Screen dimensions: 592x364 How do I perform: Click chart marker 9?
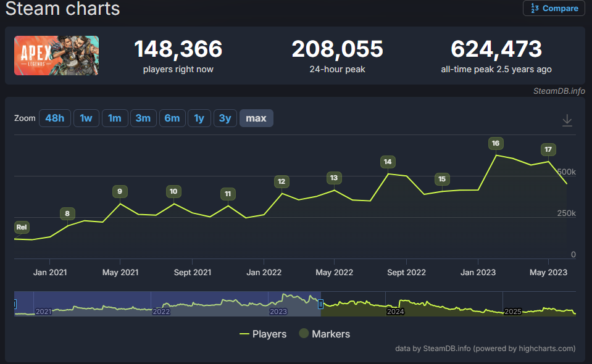[120, 191]
